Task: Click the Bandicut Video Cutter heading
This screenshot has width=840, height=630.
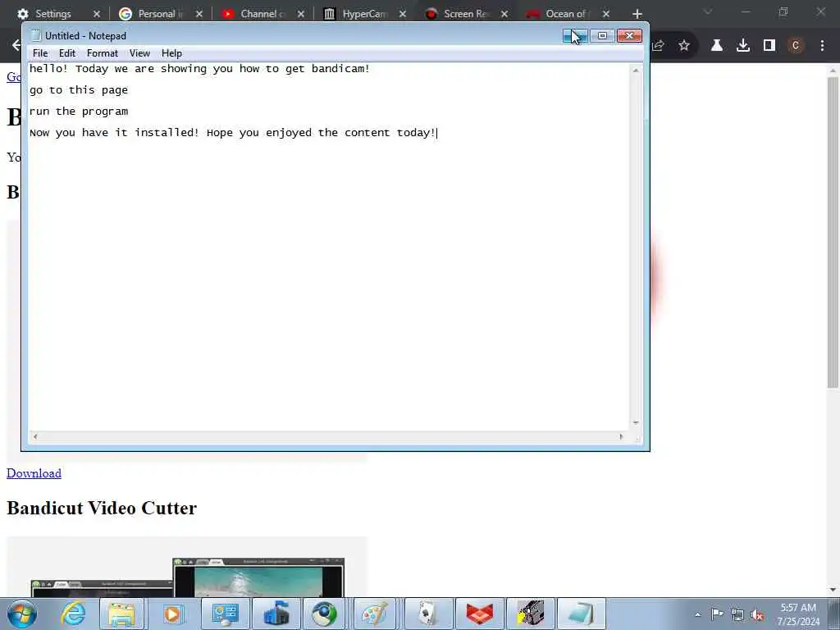Action: tap(102, 508)
